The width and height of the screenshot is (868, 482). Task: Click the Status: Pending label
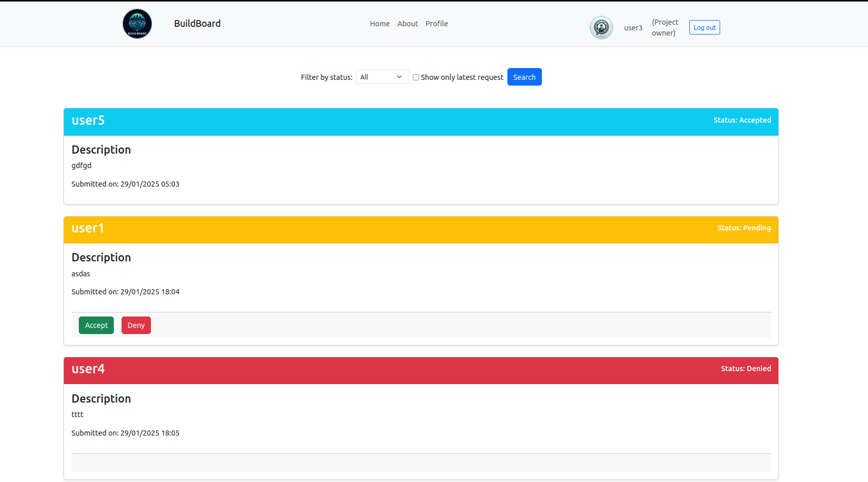pos(744,228)
